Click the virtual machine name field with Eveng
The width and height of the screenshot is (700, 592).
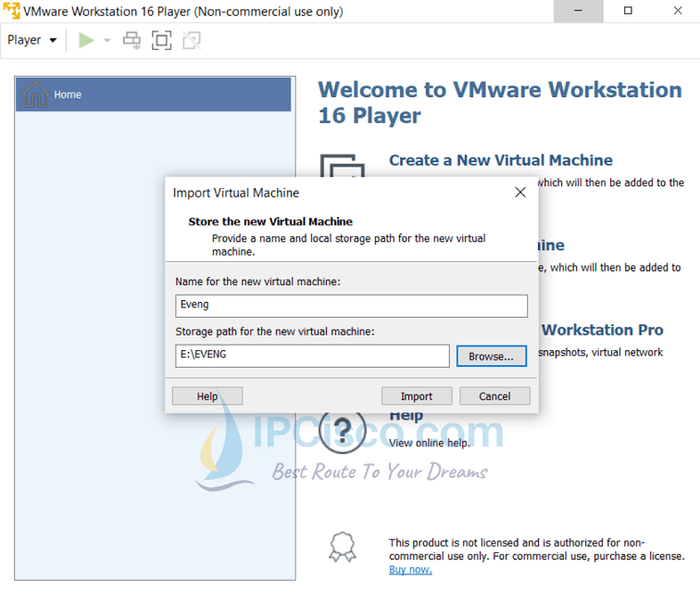(x=351, y=306)
